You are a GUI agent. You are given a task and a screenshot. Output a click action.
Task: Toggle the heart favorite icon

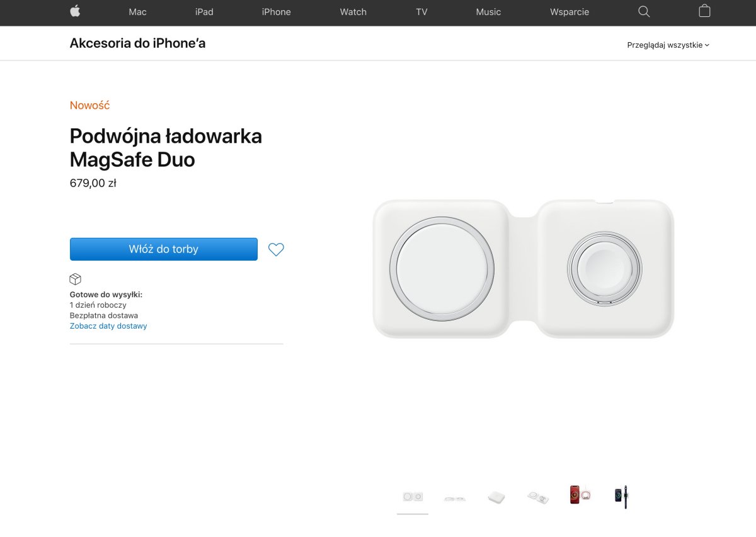(x=276, y=249)
